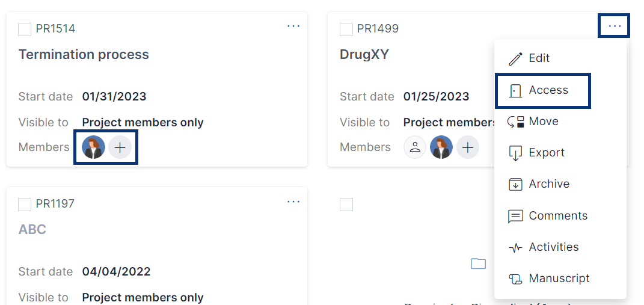Click the add member plus icon on PR1514
This screenshot has height=305, width=644.
point(120,147)
